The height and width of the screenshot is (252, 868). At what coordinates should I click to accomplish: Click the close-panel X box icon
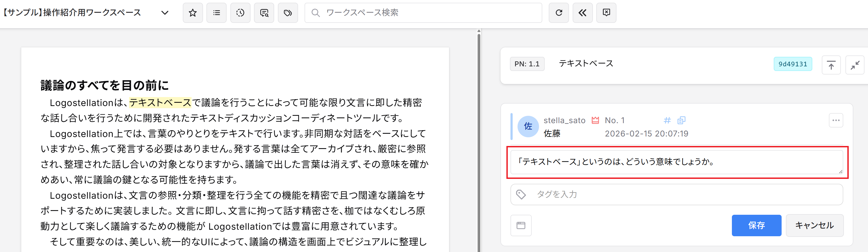coord(606,13)
